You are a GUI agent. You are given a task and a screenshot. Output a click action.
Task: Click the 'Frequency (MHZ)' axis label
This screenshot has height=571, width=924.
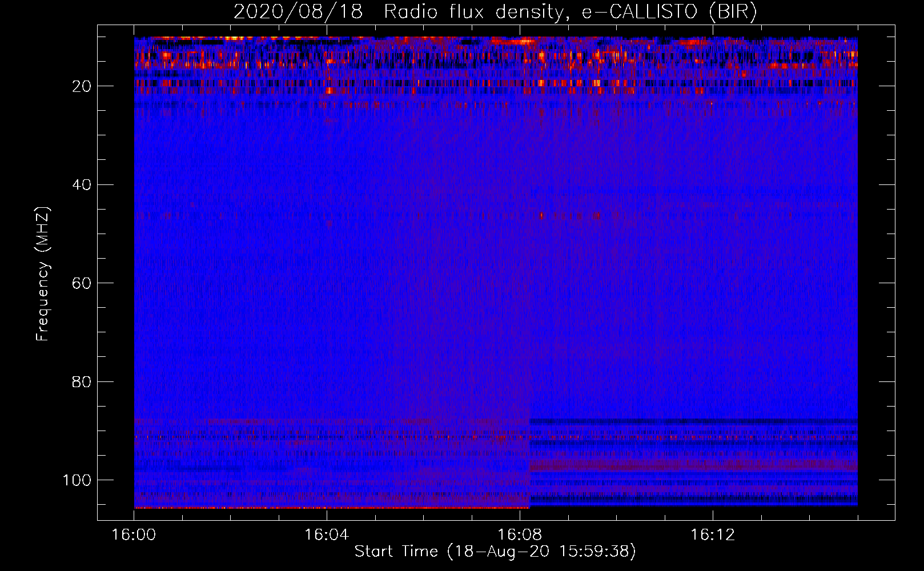click(x=43, y=274)
